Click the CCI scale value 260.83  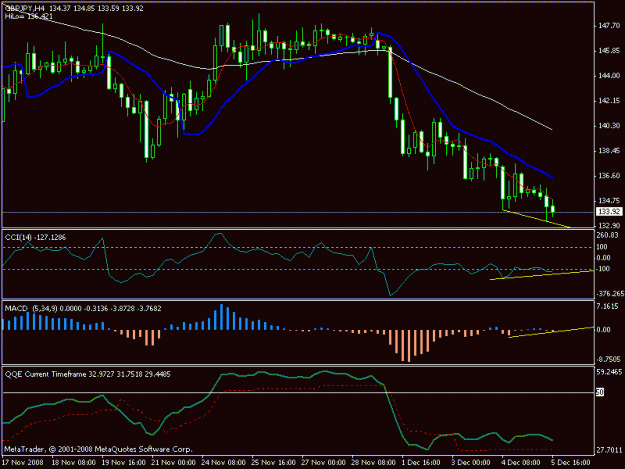pos(607,235)
